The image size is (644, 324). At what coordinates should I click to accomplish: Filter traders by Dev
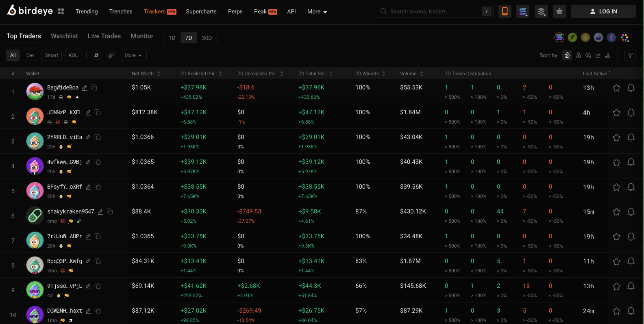click(x=30, y=55)
